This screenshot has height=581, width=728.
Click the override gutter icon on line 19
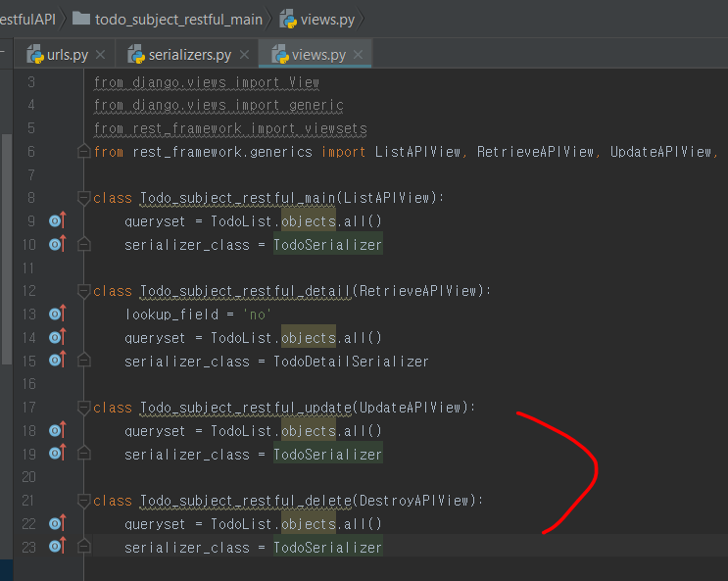pos(58,454)
